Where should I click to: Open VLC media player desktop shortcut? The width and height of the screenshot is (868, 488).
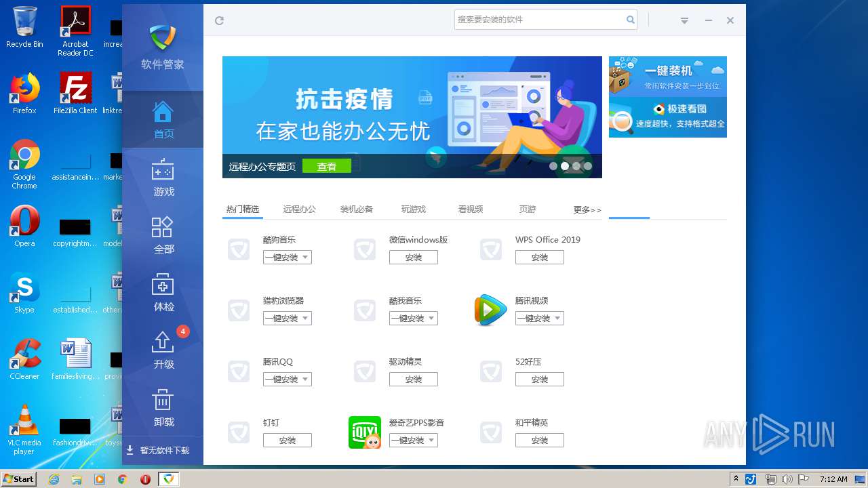tap(24, 430)
